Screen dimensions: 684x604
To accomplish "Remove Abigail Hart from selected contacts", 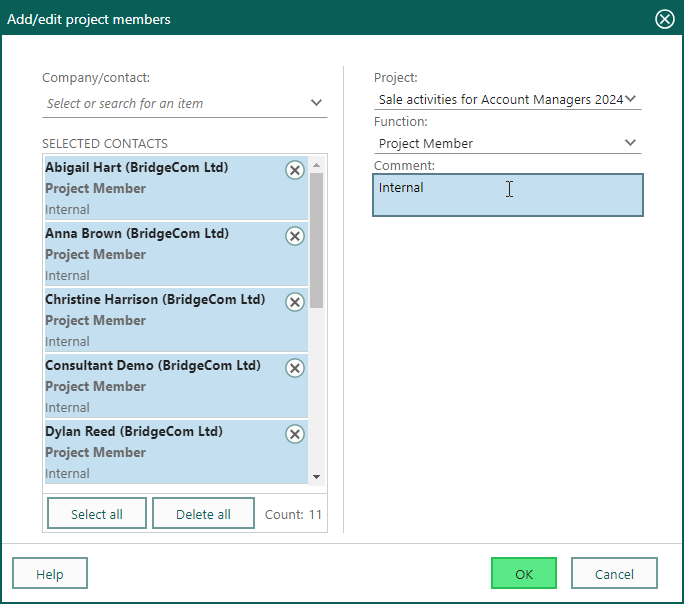I will tap(295, 170).
